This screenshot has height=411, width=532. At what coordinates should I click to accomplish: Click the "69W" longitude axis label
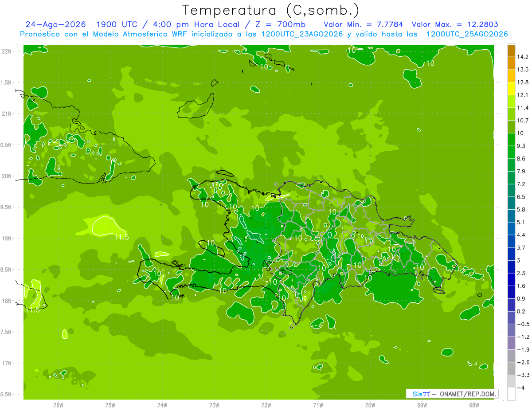tap(422, 405)
